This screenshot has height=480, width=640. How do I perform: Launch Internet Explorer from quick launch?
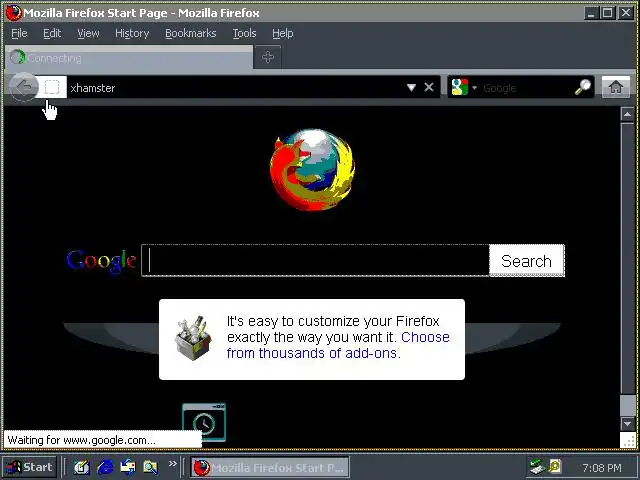coord(105,467)
